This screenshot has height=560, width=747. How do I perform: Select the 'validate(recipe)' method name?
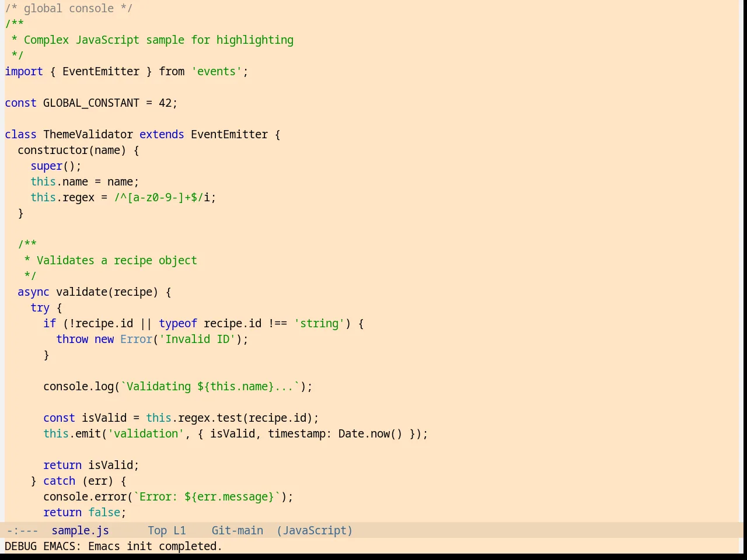click(x=107, y=292)
